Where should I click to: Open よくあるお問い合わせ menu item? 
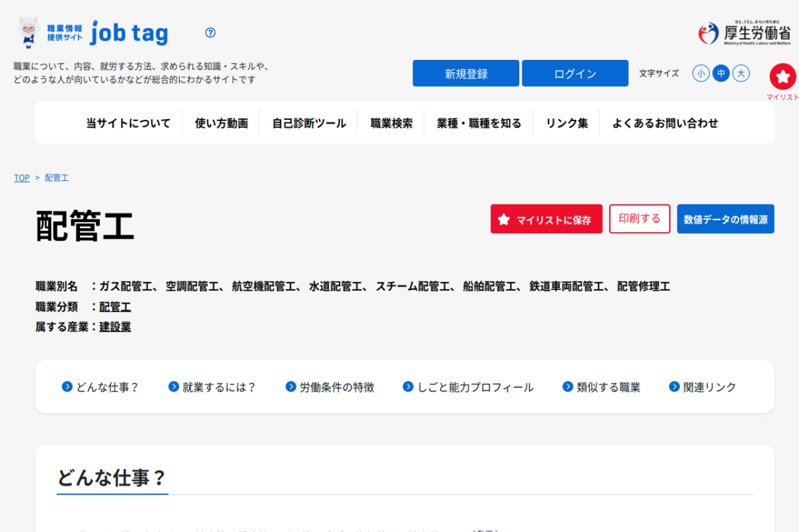pyautogui.click(x=665, y=123)
